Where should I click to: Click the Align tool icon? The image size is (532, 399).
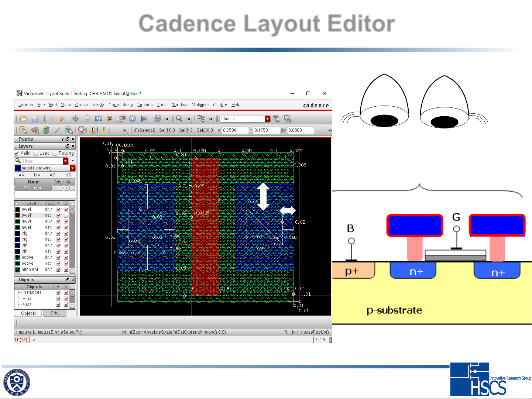click(144, 118)
